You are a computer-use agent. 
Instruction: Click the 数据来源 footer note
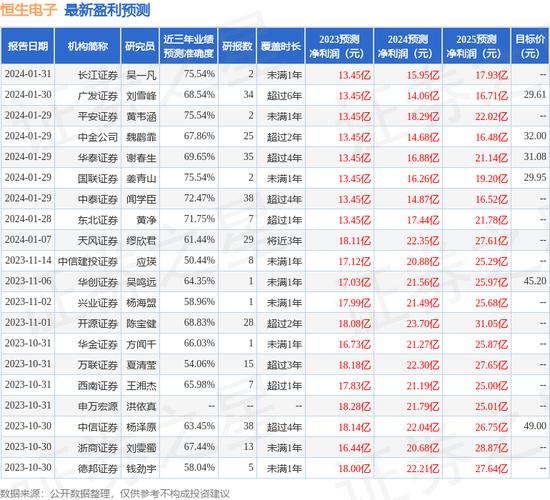point(115,494)
